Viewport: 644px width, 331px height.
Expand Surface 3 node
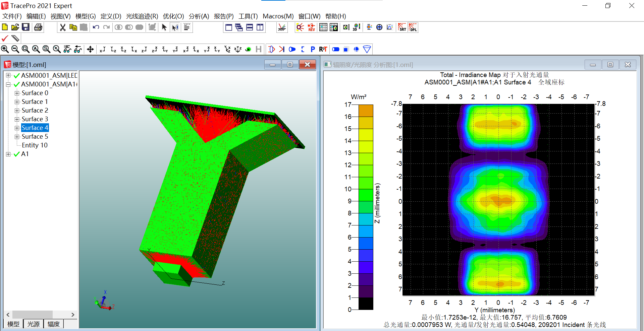[17, 119]
